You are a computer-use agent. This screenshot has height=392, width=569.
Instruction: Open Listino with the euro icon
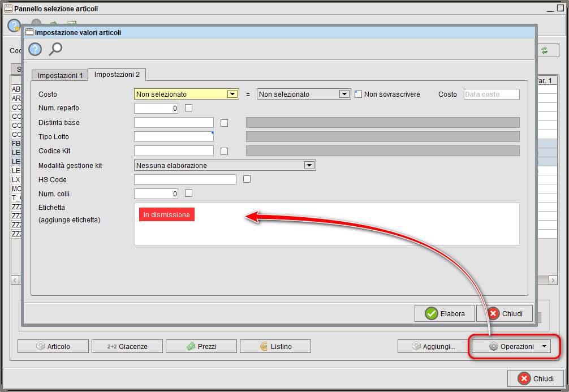pyautogui.click(x=275, y=346)
